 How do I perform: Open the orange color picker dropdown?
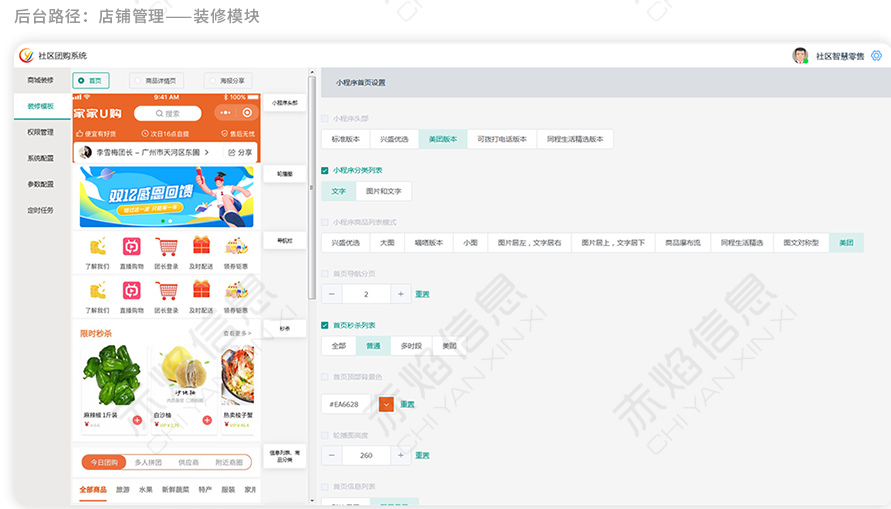click(387, 404)
